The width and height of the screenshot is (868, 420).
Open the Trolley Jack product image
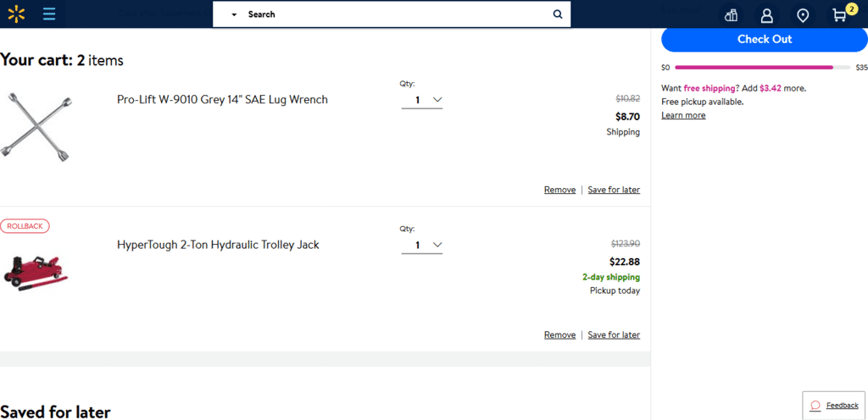(x=34, y=274)
